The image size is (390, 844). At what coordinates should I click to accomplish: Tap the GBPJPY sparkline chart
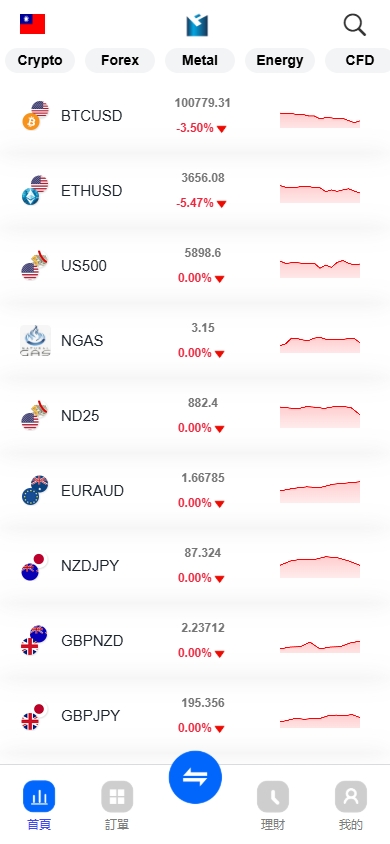[320, 721]
